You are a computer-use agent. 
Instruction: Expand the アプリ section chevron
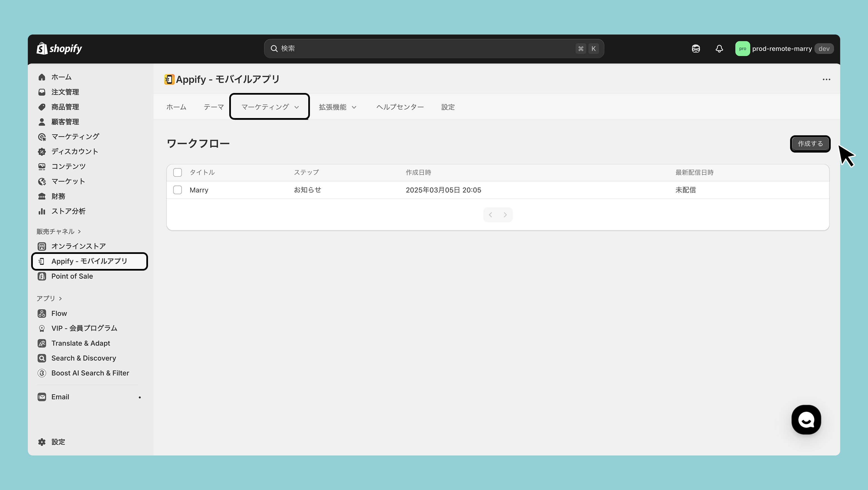(60, 298)
